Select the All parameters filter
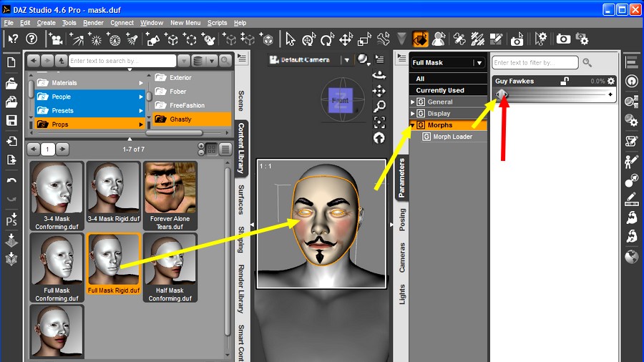Viewport: 644px width, 362px height. 448,79
